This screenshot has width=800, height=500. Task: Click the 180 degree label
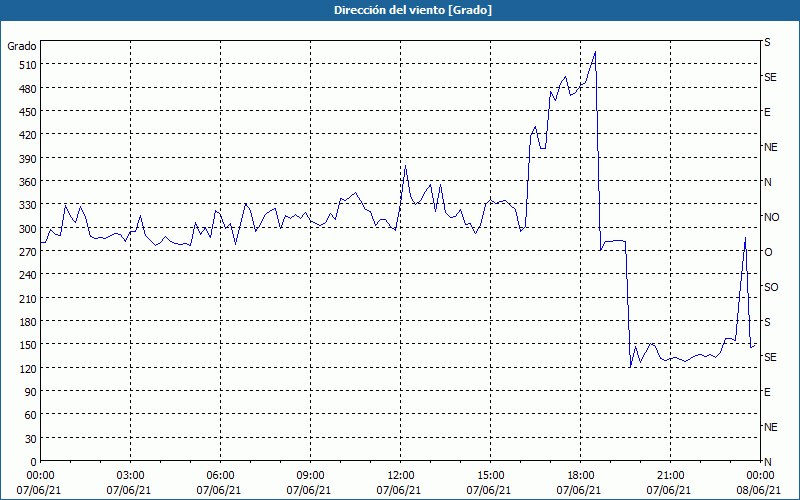tap(28, 322)
